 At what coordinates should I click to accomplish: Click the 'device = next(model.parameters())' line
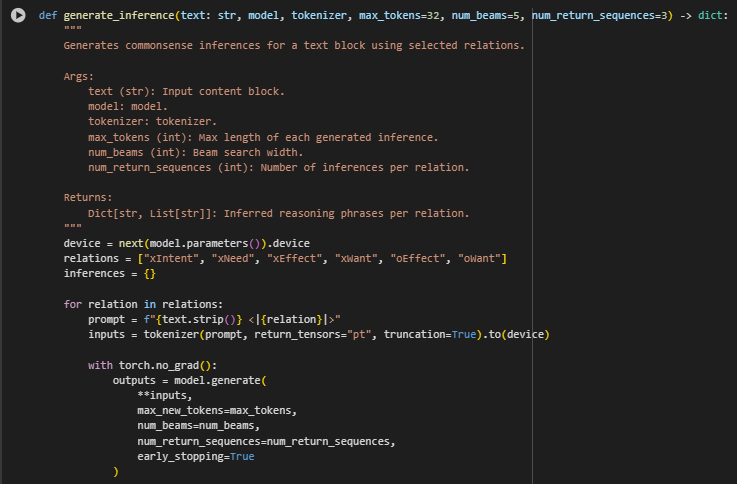pos(187,243)
